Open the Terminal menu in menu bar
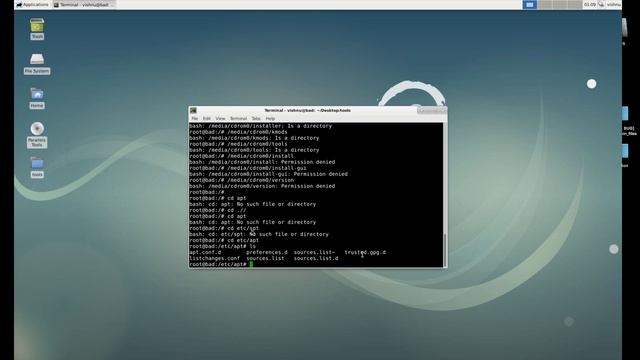The height and width of the screenshot is (360, 640). [238, 118]
